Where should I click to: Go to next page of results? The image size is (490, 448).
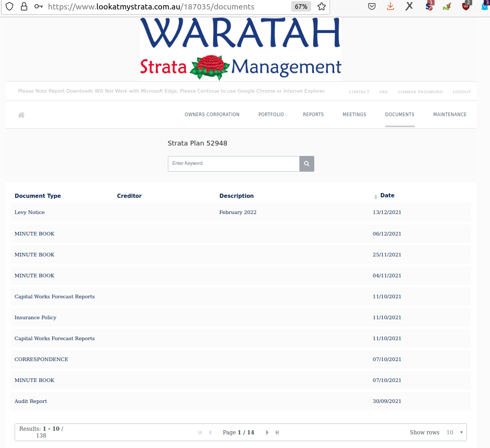pos(267,432)
